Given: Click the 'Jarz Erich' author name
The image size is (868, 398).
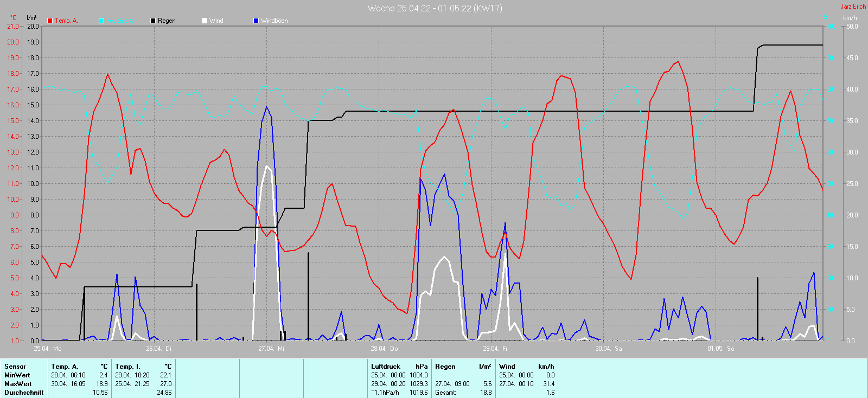Looking at the screenshot, I should click(853, 7).
